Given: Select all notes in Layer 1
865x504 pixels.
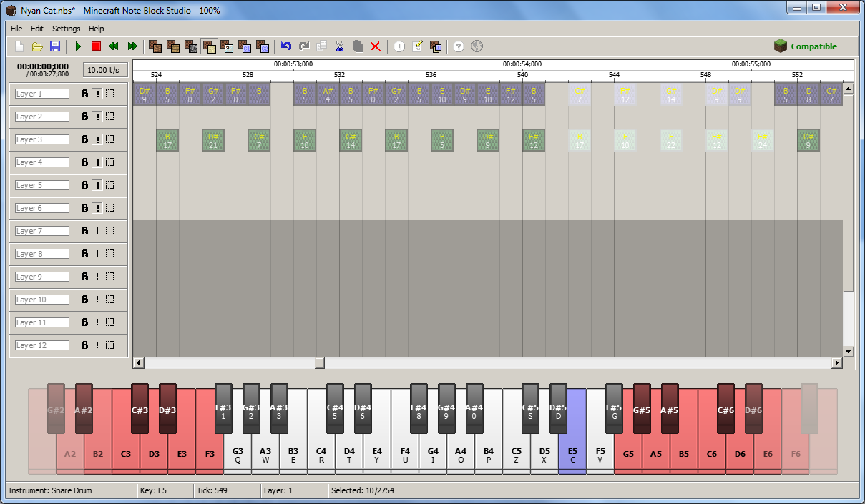Looking at the screenshot, I should [109, 94].
